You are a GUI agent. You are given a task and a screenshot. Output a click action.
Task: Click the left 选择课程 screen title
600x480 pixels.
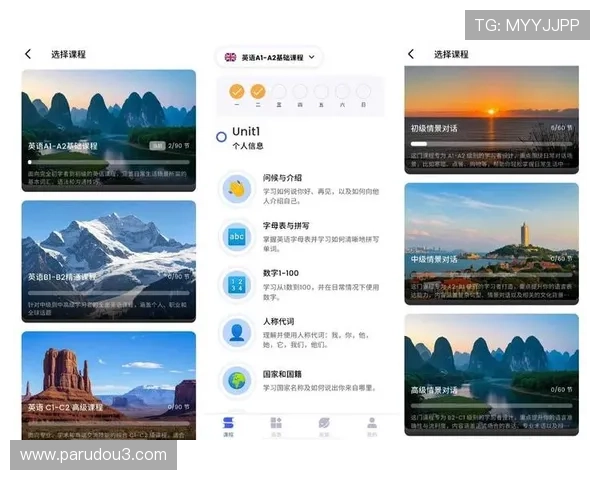[x=68, y=54]
